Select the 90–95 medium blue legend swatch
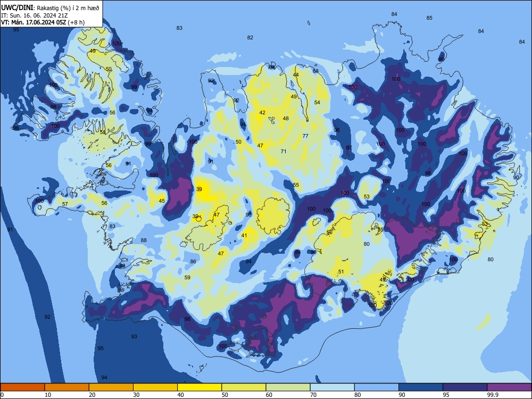The height and width of the screenshot is (399, 532). (x=421, y=387)
